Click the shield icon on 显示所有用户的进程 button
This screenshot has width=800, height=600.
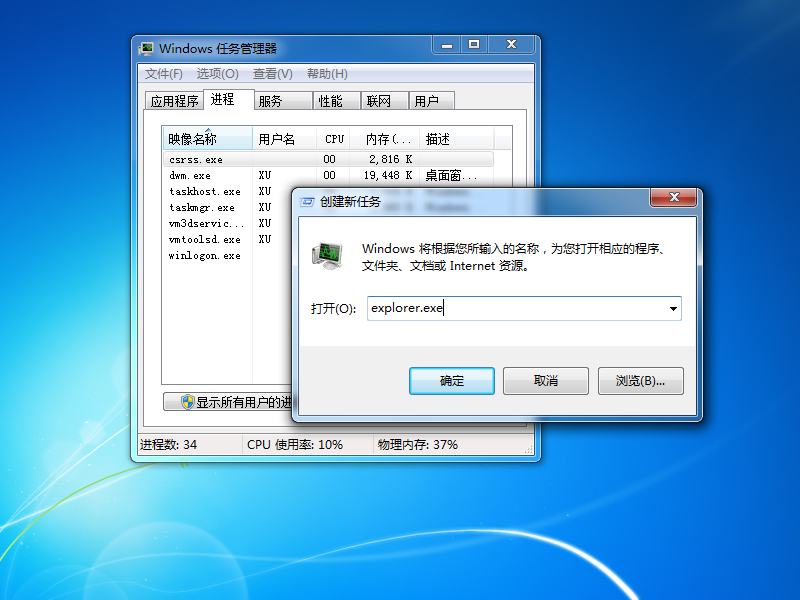point(187,402)
